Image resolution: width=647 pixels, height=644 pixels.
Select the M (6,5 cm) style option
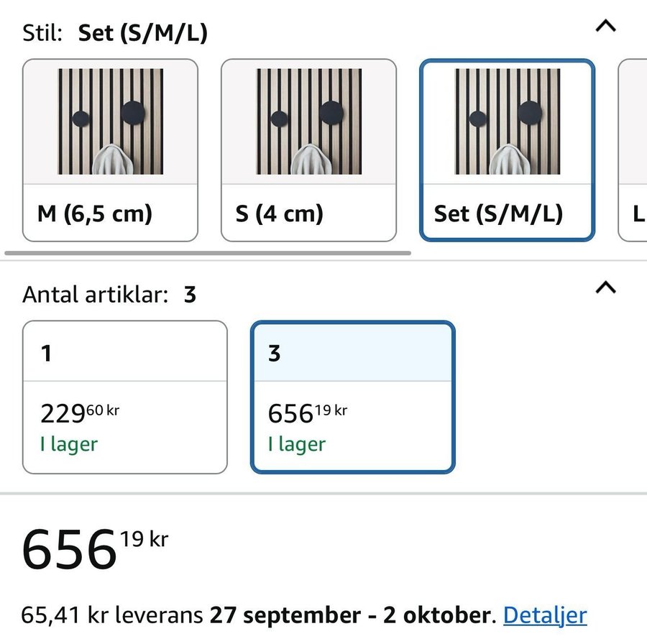(110, 150)
